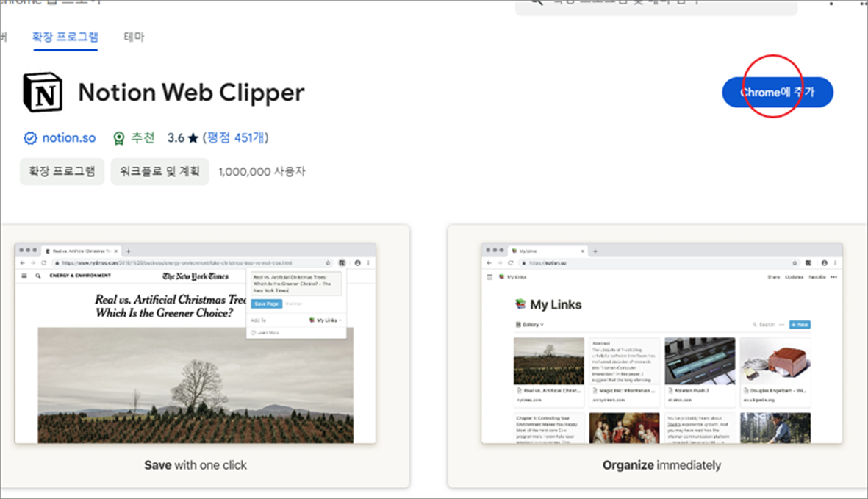Click the Chrome에 추가 button
868x499 pixels.
click(x=777, y=93)
